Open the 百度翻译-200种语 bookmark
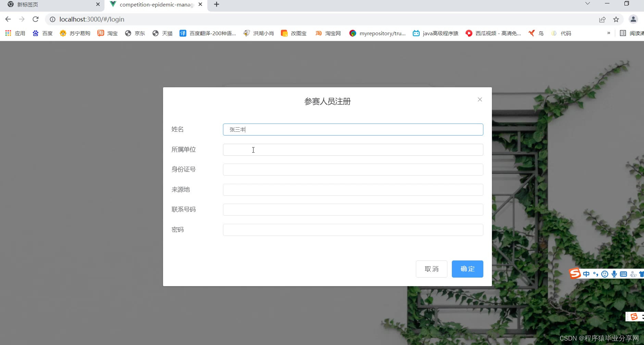 pyautogui.click(x=208, y=33)
